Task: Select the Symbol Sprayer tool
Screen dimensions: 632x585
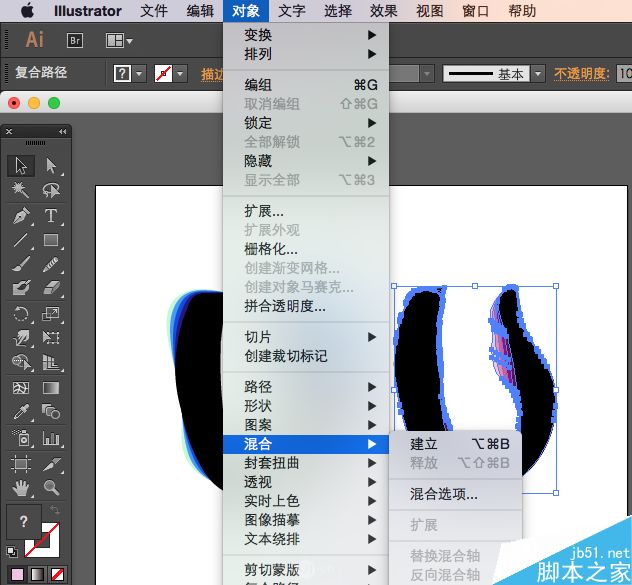Action: point(21,438)
